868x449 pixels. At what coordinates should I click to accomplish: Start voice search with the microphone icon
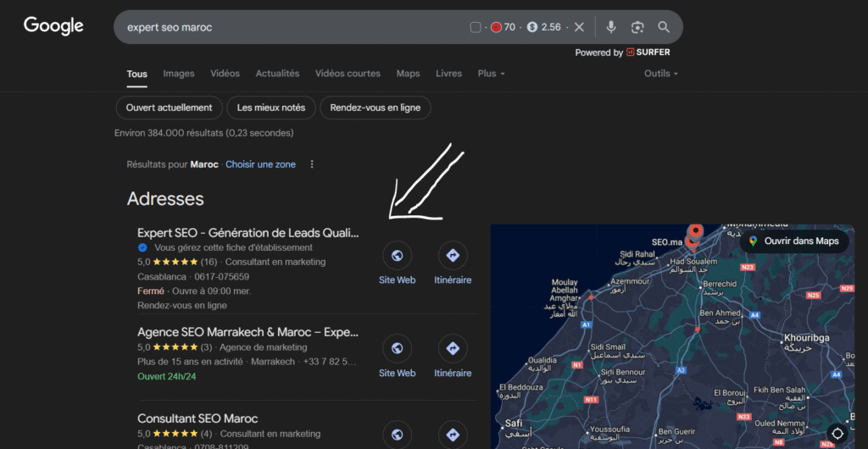tap(611, 27)
